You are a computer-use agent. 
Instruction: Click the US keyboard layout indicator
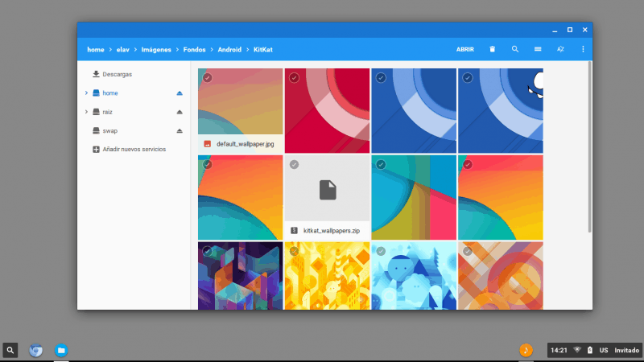(603, 350)
